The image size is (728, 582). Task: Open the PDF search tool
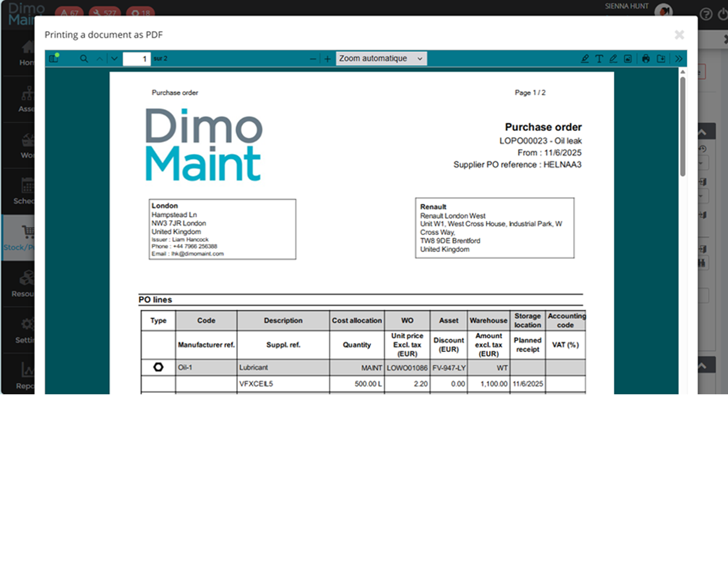pos(84,58)
